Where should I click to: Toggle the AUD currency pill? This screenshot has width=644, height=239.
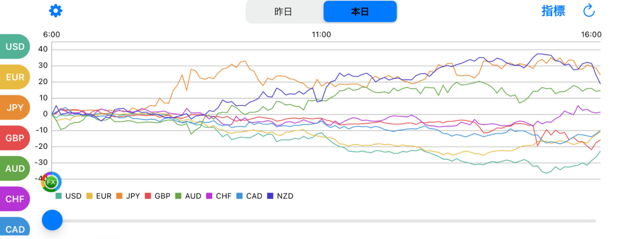coord(15,168)
